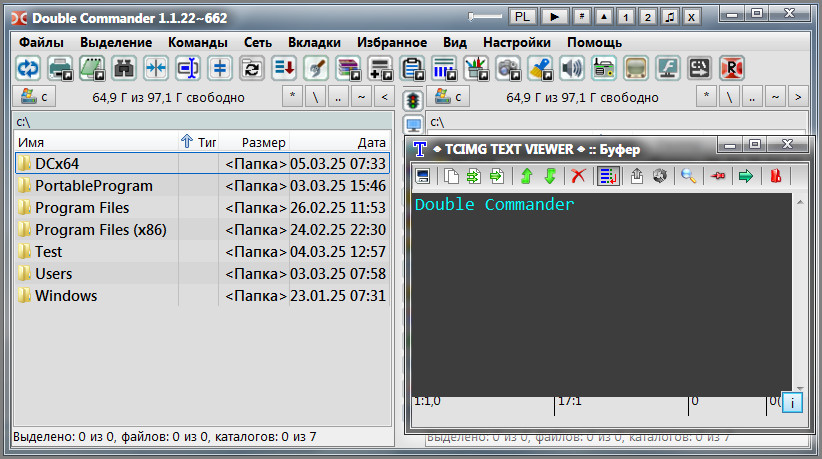Click the folder refresh toolbar icon
Screen dimensions: 822x459
tap(252, 68)
